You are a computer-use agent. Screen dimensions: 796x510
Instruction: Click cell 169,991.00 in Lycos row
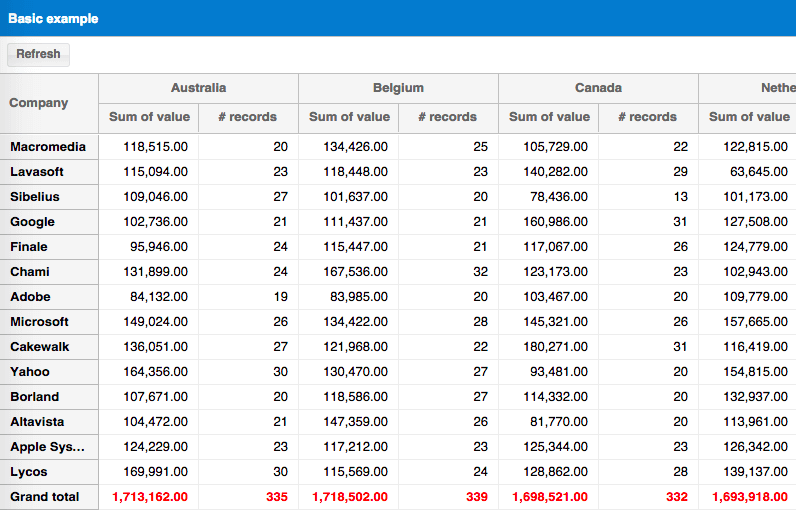click(149, 472)
